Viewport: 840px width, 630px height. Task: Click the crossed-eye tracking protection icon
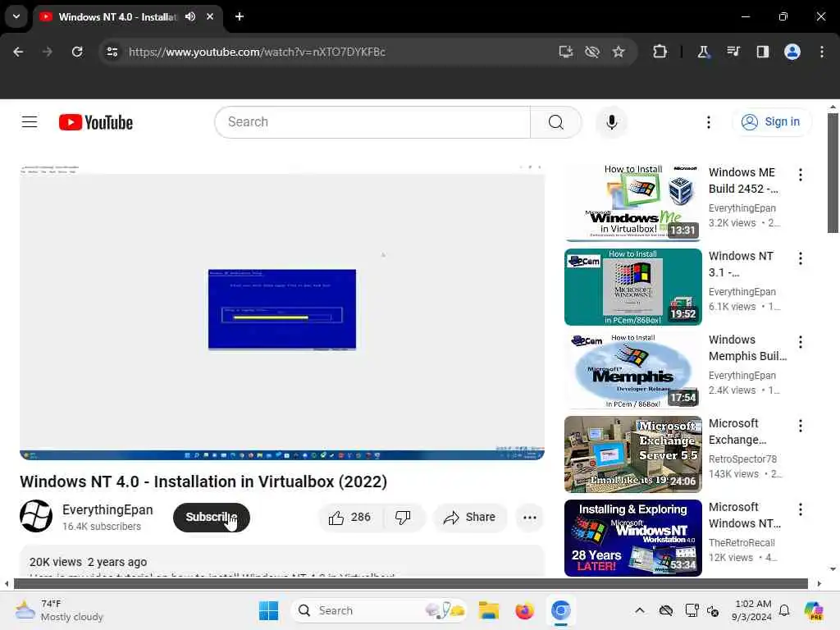coord(592,52)
